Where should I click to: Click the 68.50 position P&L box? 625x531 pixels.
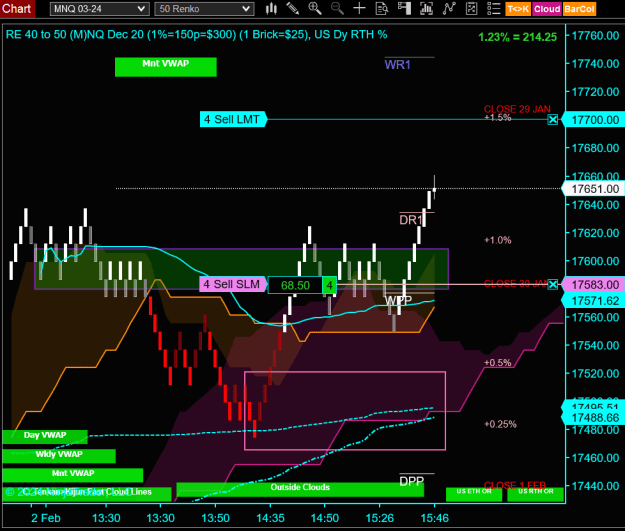(x=295, y=285)
